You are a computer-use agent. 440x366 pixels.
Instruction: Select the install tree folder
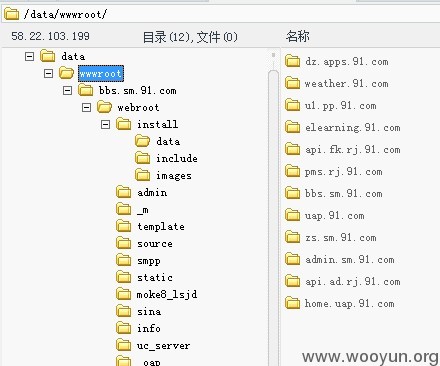157,124
